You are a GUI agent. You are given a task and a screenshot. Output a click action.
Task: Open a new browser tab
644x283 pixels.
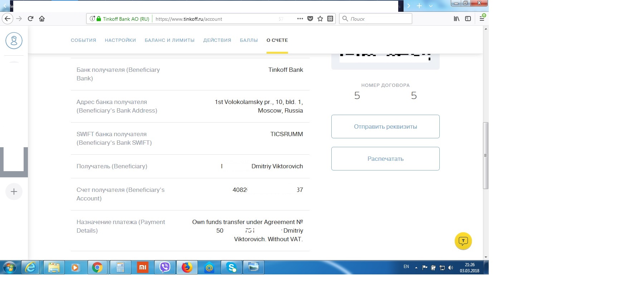coord(419,6)
